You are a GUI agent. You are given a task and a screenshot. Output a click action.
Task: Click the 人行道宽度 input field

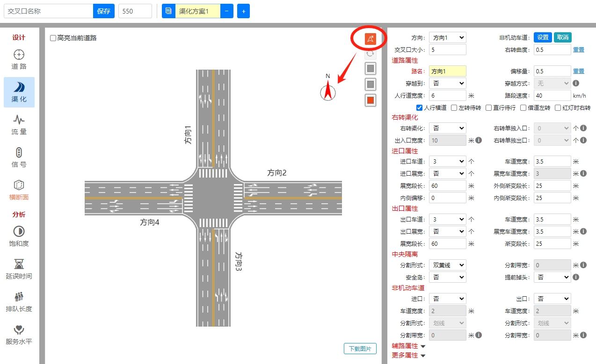[x=447, y=95]
